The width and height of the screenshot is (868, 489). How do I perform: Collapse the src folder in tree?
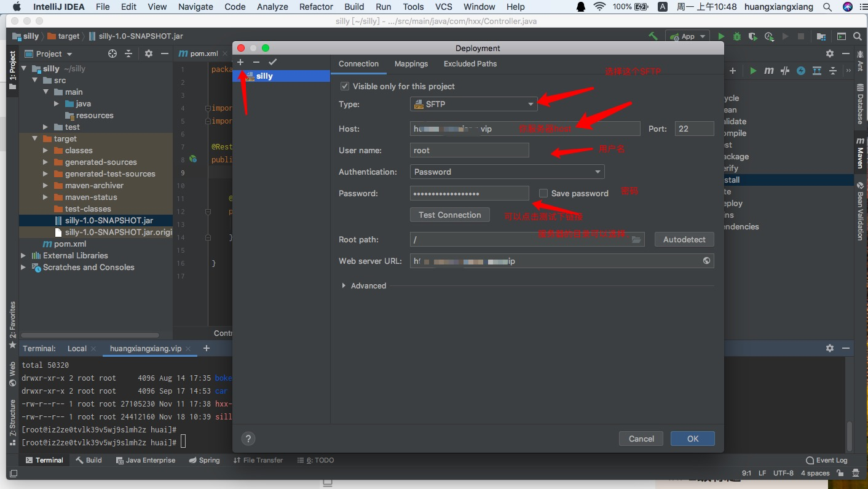coord(34,81)
